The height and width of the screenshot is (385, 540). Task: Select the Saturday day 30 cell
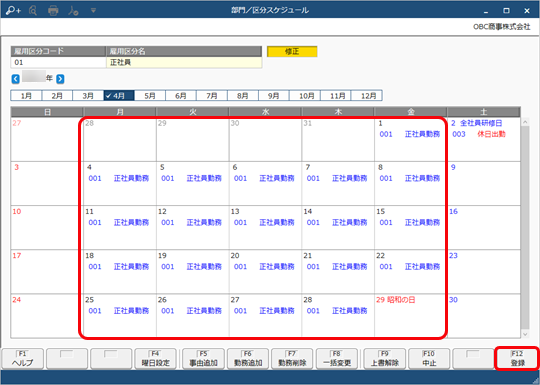point(484,316)
